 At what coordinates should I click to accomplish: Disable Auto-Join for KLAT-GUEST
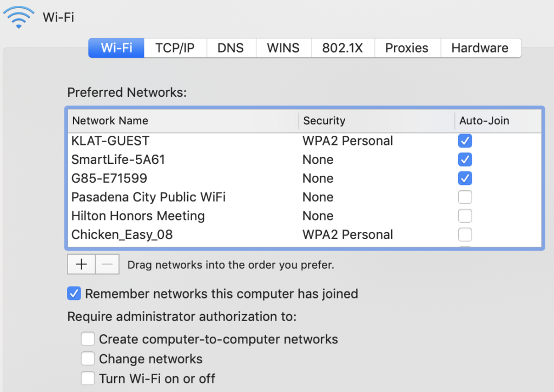(x=465, y=141)
